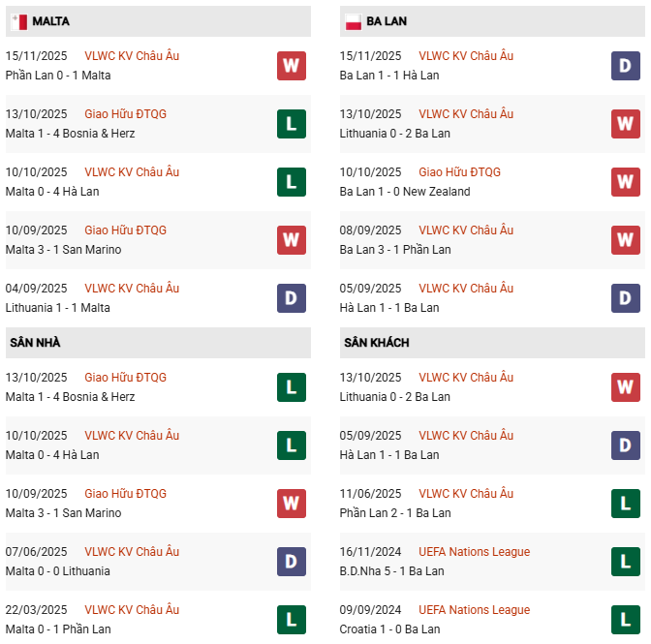Image resolution: width=651 pixels, height=644 pixels.
Task: Click the MALTA team header title
Action: coord(50,21)
